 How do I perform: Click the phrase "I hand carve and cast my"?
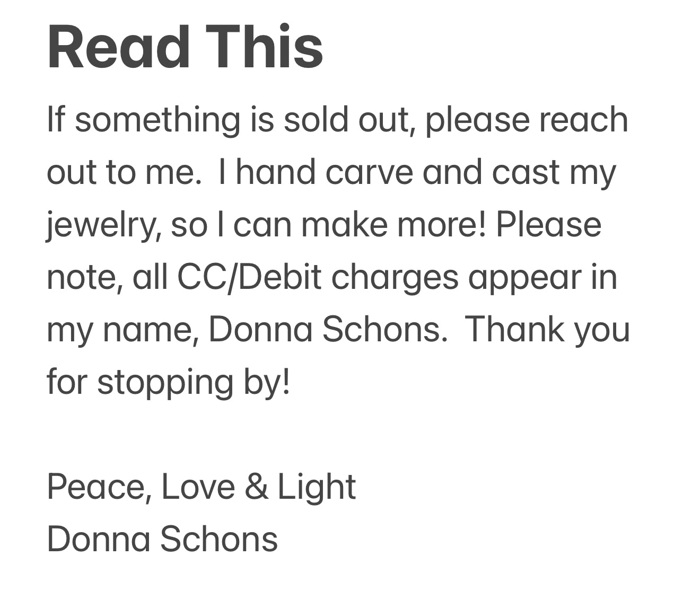coord(417,172)
